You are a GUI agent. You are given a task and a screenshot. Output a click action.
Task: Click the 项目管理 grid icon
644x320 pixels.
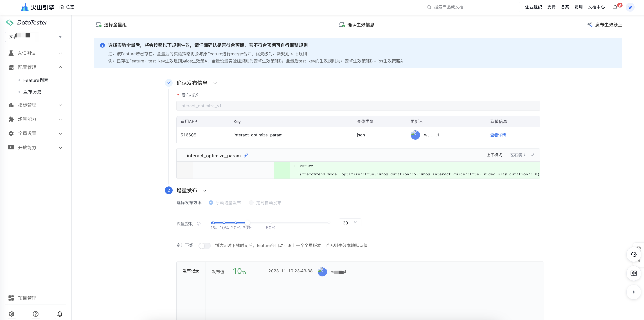pos(11,298)
